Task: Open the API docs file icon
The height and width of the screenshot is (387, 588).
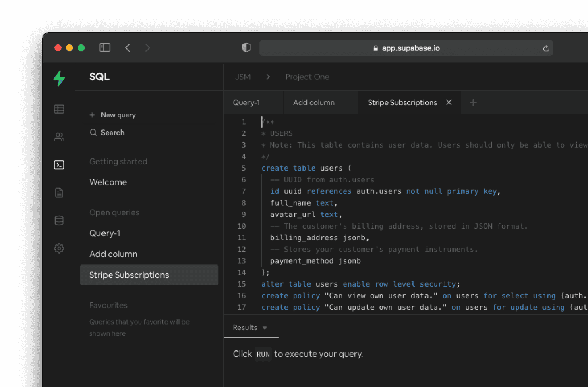Action: pyautogui.click(x=59, y=192)
